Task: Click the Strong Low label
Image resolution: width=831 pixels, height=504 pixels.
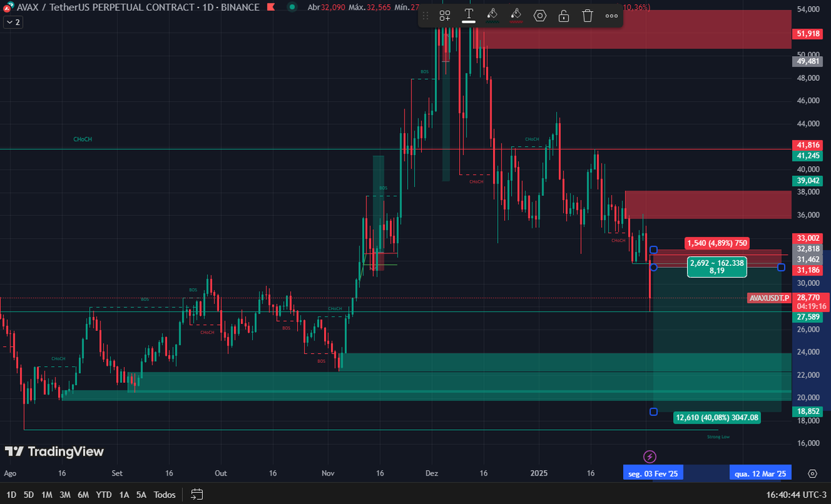Action: [x=718, y=437]
